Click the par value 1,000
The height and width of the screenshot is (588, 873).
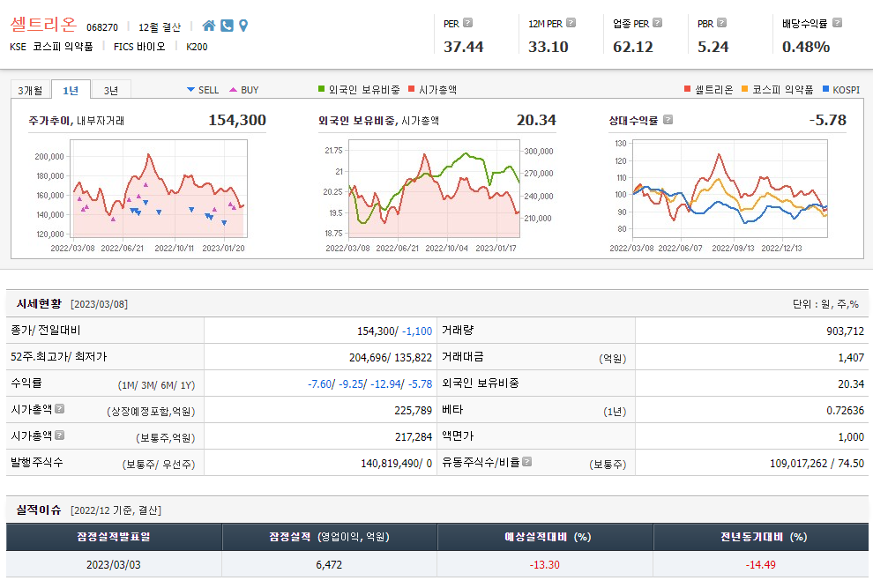[x=851, y=437]
